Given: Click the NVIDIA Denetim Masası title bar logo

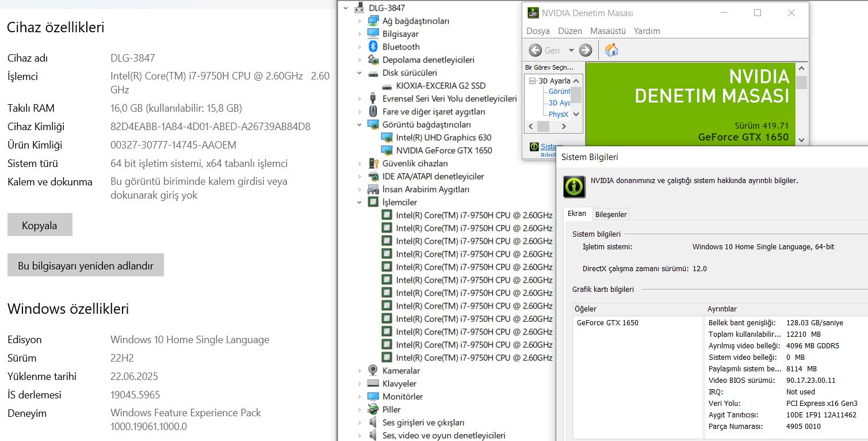Looking at the screenshot, I should 533,13.
